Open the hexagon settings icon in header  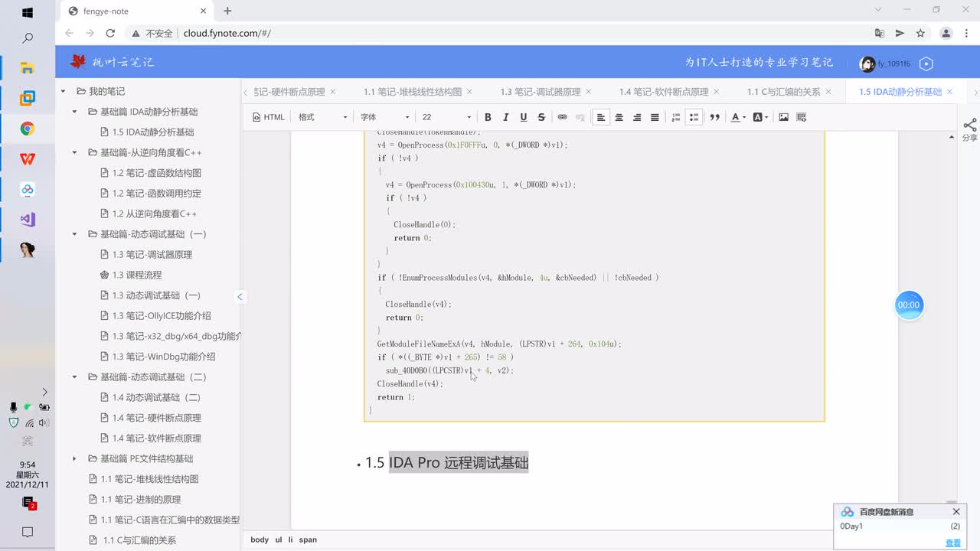(926, 64)
